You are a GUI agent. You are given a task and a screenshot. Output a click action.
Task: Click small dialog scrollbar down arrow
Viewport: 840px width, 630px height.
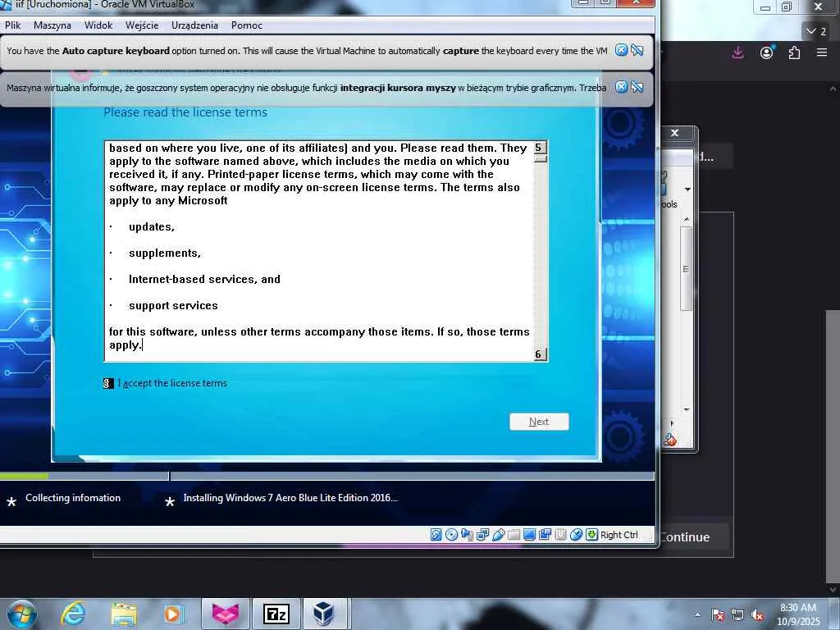[x=687, y=410]
